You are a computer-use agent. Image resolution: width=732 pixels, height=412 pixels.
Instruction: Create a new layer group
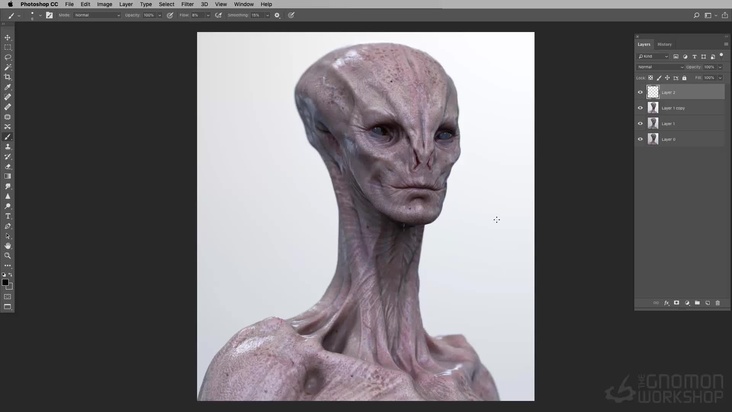(697, 303)
